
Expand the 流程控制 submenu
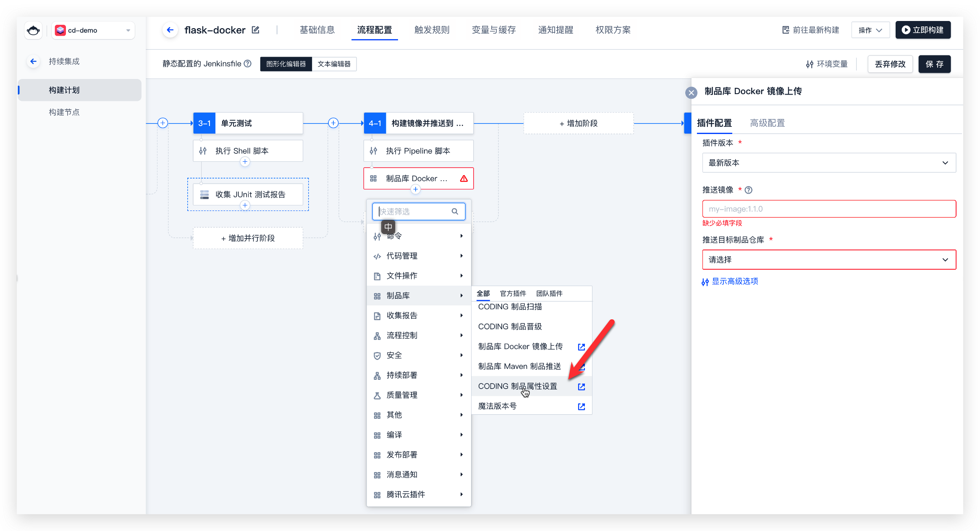pyautogui.click(x=419, y=335)
